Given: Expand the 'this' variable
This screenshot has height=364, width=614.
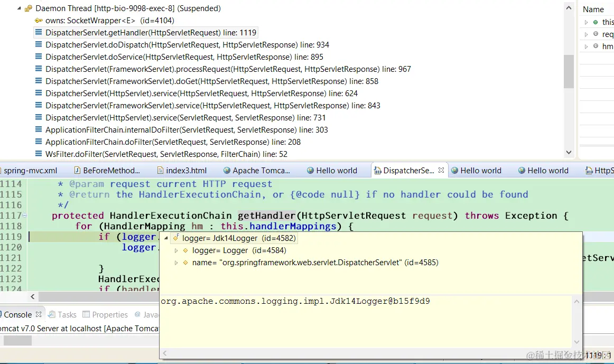Looking at the screenshot, I should pyautogui.click(x=586, y=22).
